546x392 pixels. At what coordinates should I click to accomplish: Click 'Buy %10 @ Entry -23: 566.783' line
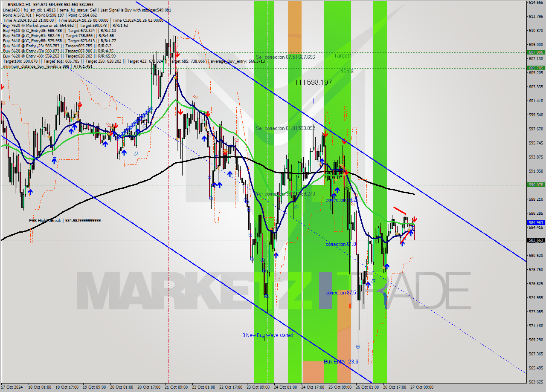(57, 46)
